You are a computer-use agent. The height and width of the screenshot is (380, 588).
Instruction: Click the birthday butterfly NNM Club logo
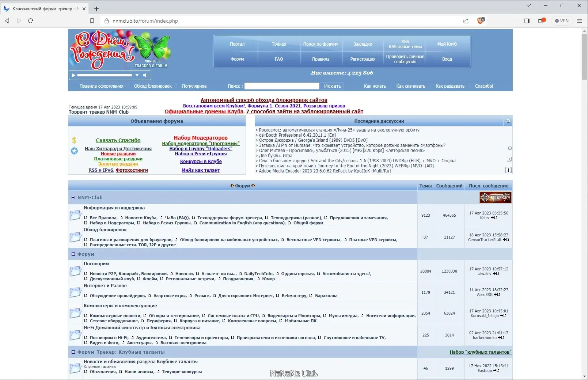[x=121, y=50]
